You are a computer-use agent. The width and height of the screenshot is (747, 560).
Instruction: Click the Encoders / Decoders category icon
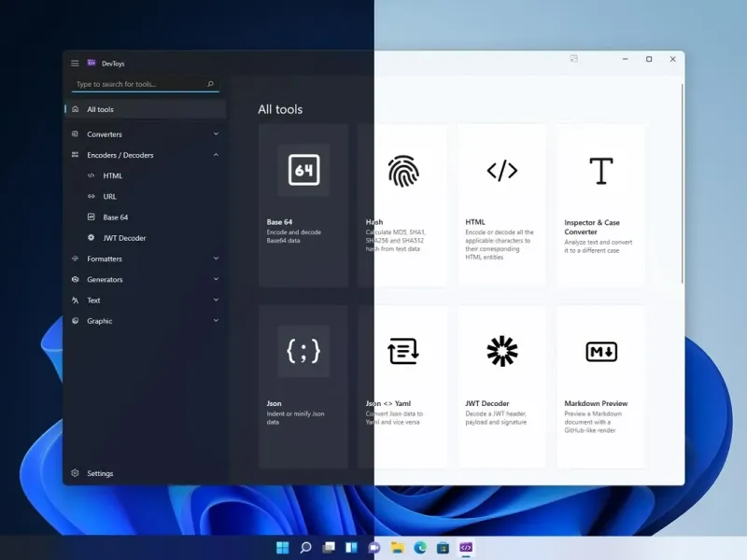point(76,155)
